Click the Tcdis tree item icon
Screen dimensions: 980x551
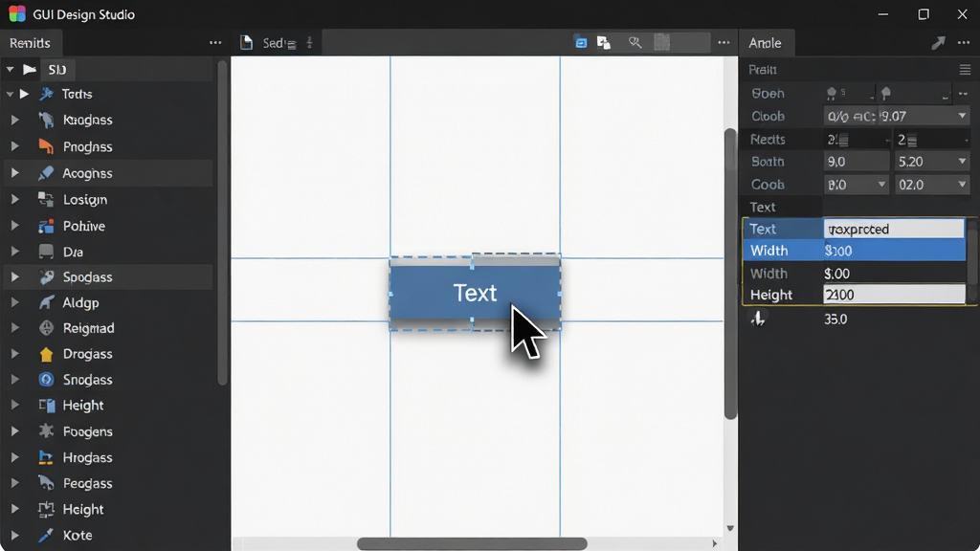pos(46,94)
